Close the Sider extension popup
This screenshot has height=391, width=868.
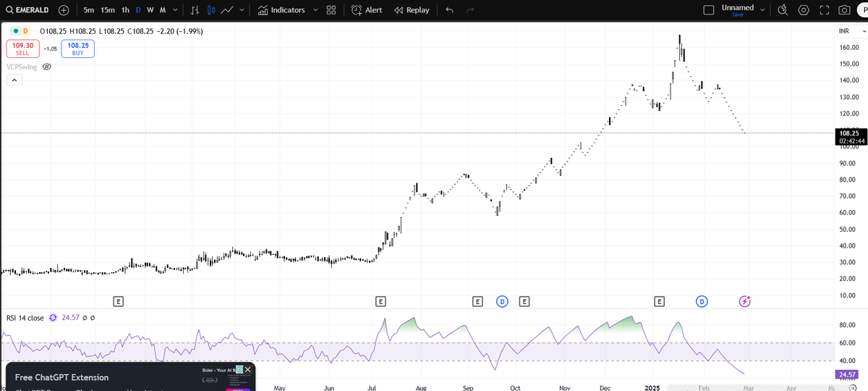(x=248, y=370)
